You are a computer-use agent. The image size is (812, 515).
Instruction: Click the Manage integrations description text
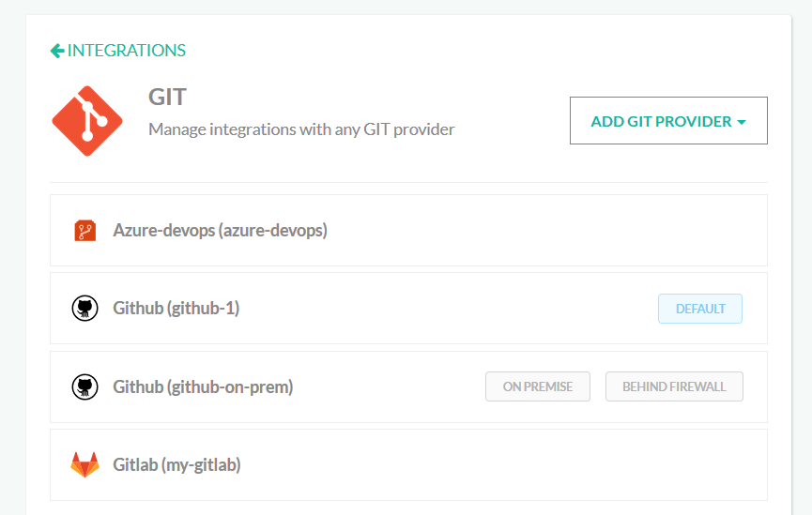pyautogui.click(x=301, y=129)
